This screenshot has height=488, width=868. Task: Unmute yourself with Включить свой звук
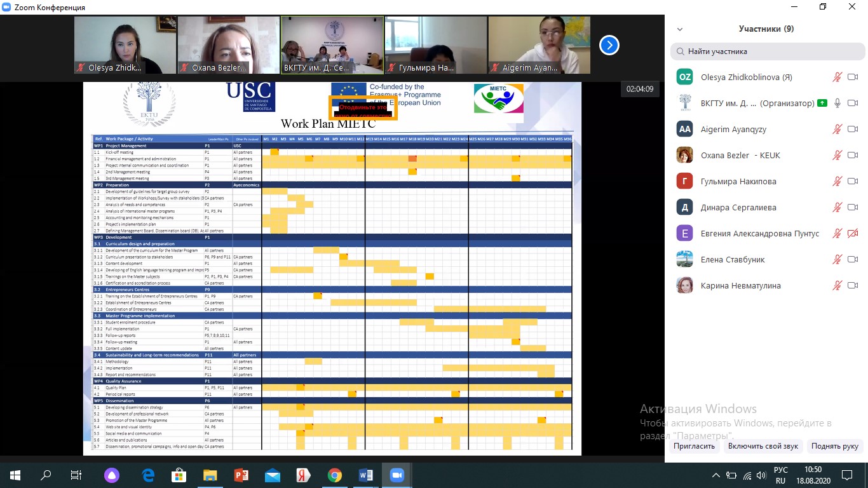click(763, 446)
